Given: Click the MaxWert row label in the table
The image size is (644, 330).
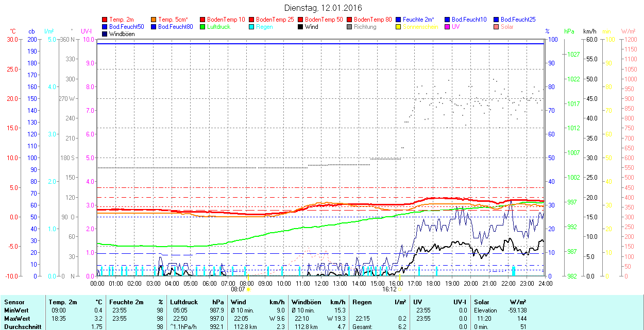Looking at the screenshot, I should tap(17, 319).
